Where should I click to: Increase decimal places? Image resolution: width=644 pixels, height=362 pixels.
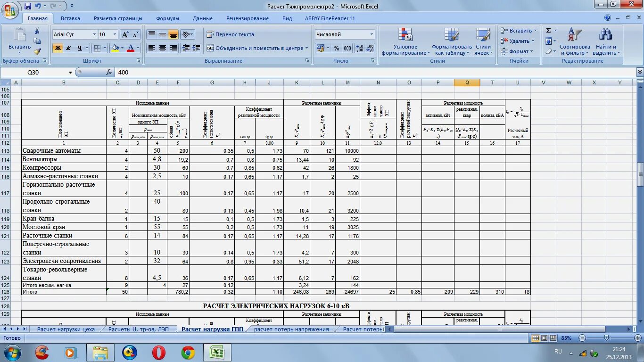coord(359,48)
